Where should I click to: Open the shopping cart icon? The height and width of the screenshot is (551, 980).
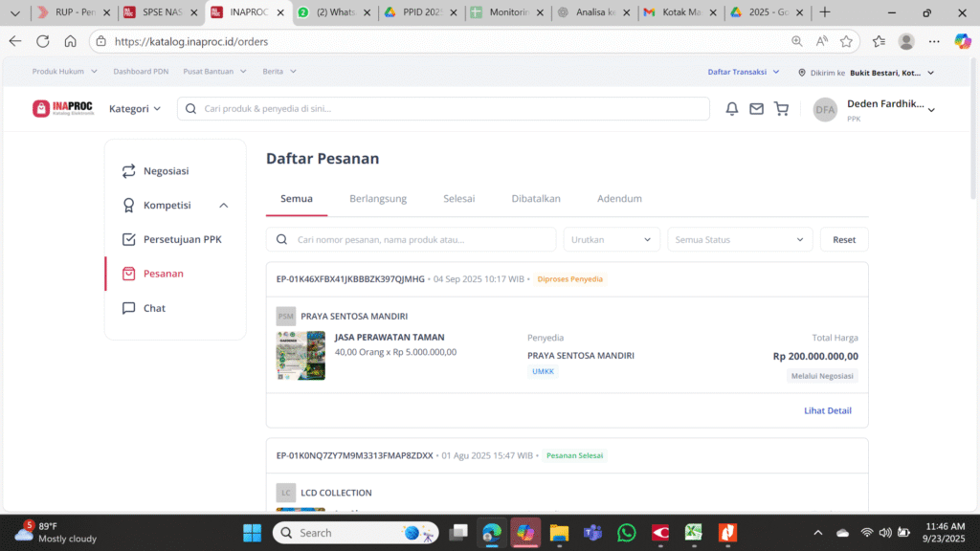[x=781, y=109]
